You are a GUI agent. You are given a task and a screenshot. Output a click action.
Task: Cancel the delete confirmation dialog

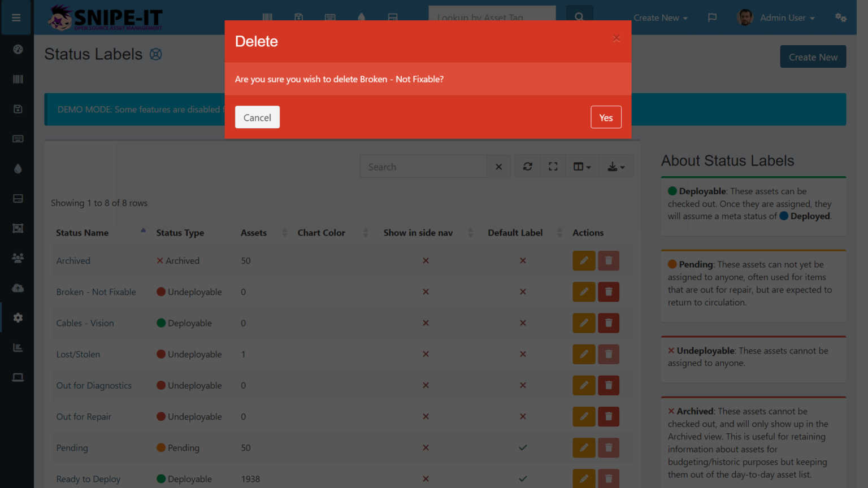tap(257, 117)
